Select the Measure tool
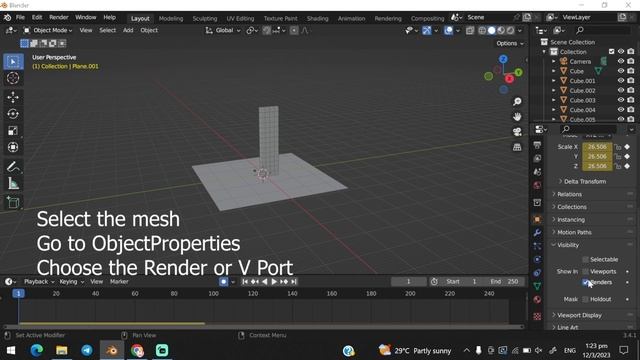640x360 pixels. tap(13, 184)
